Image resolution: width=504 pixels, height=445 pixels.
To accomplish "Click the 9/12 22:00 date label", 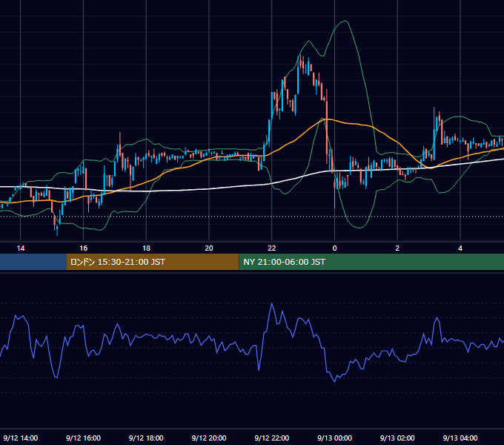I will (272, 438).
